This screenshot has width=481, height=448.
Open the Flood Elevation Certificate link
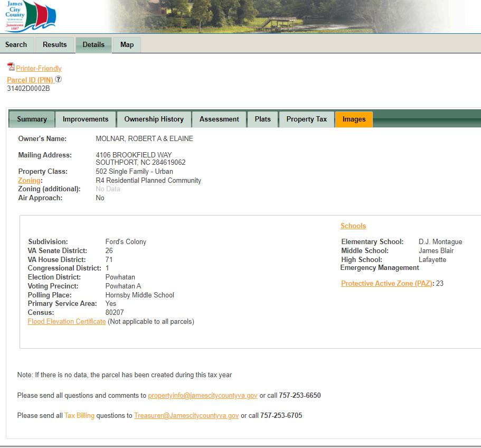point(67,322)
